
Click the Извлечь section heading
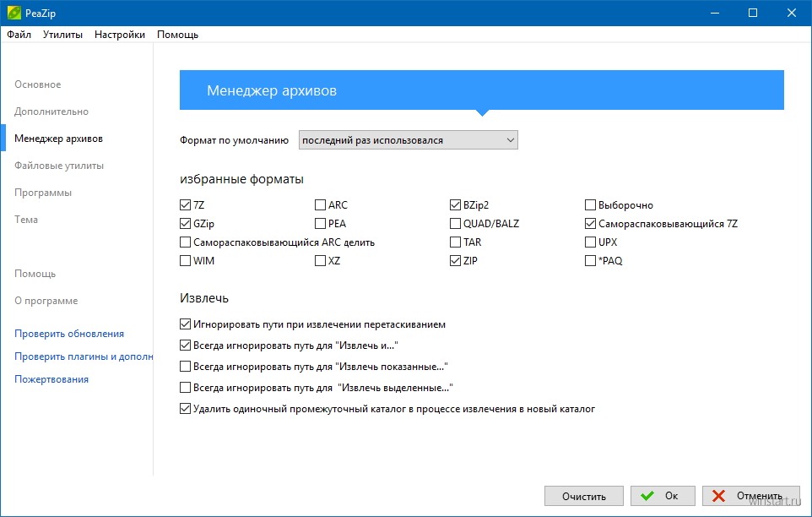point(204,298)
